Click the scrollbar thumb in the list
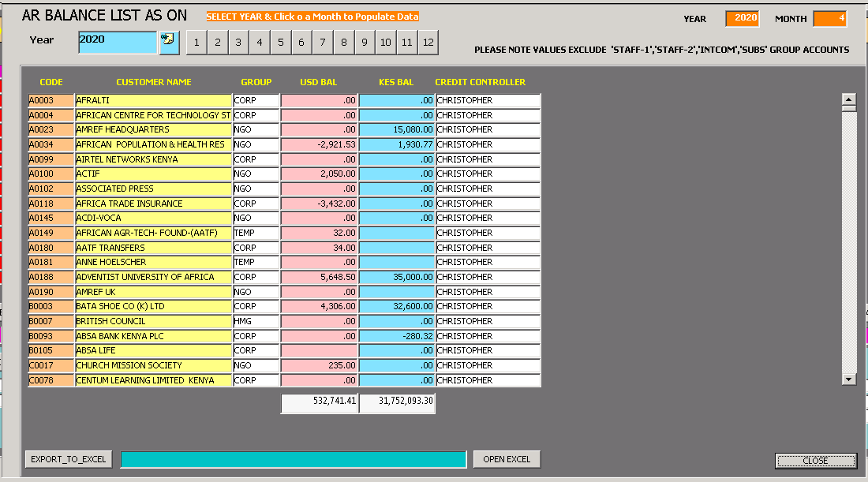The width and height of the screenshot is (868, 482). point(848,109)
